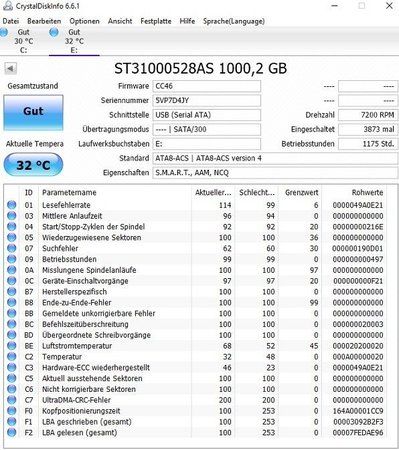Click the CrystalDiskInfo app icon in title bar
This screenshot has height=450, width=399.
click(7, 6)
